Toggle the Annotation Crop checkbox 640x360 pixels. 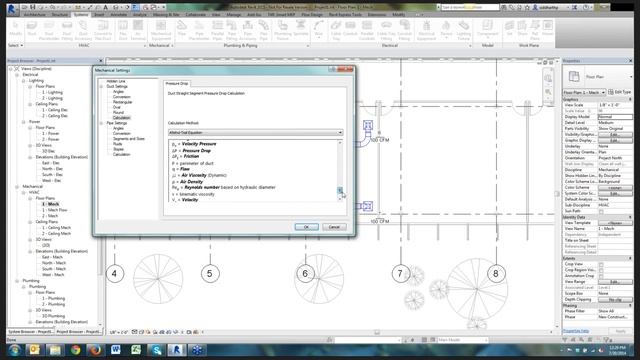601,276
